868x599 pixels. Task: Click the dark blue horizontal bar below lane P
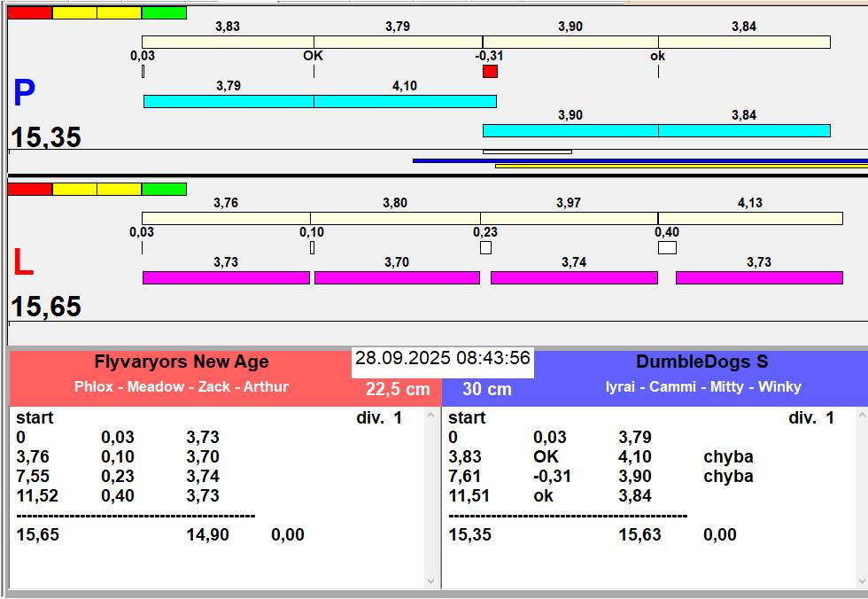tap(639, 160)
